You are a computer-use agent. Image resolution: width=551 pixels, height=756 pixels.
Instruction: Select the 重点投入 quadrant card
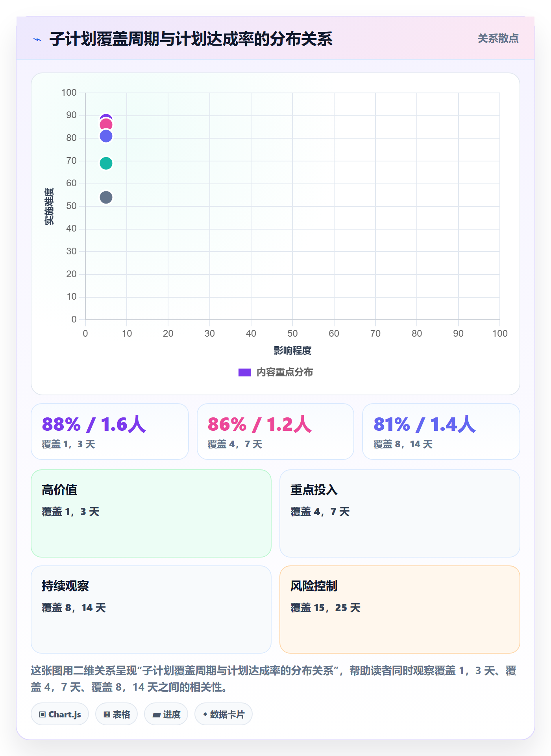coord(400,513)
